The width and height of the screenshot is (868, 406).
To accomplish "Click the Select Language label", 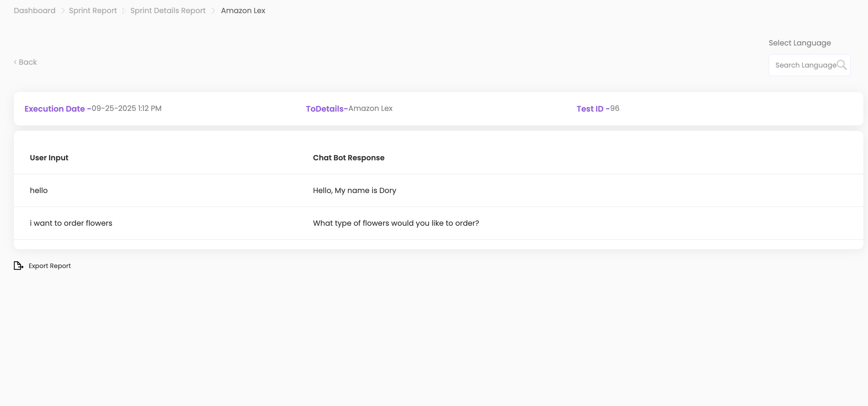I will pyautogui.click(x=799, y=43).
